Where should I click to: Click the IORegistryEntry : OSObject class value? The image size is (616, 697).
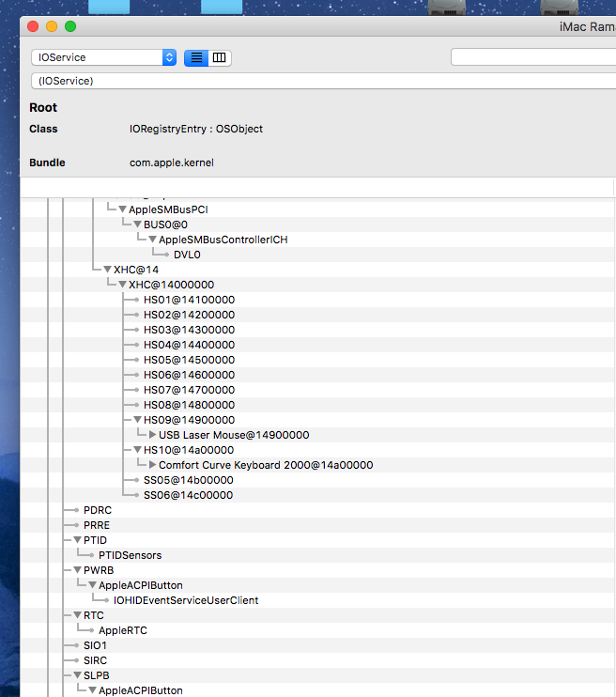coord(196,129)
